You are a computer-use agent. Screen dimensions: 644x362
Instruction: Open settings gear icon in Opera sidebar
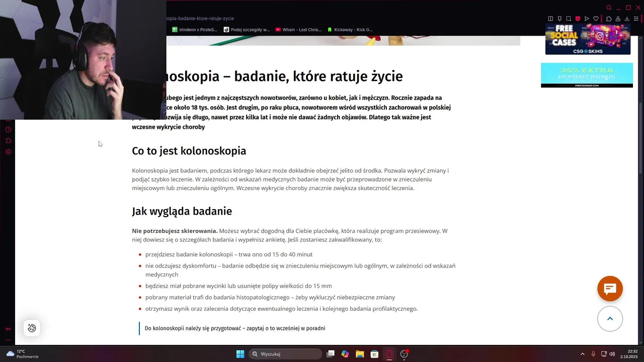[x=8, y=152]
